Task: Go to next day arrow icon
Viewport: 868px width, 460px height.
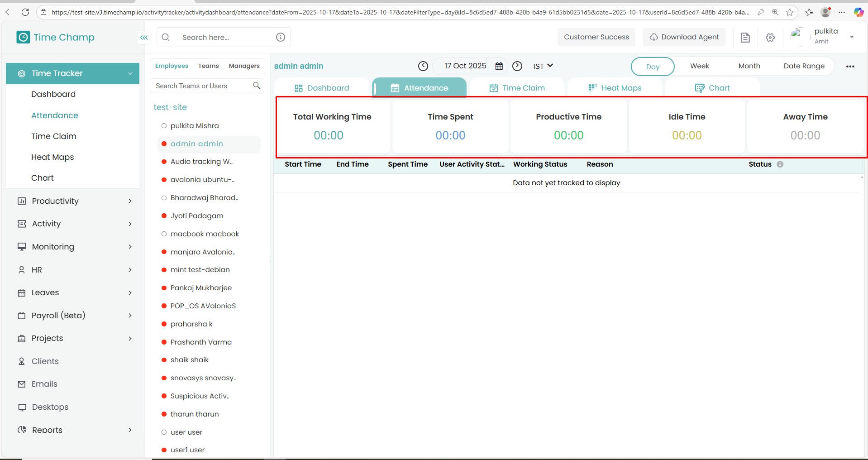Action: (517, 66)
